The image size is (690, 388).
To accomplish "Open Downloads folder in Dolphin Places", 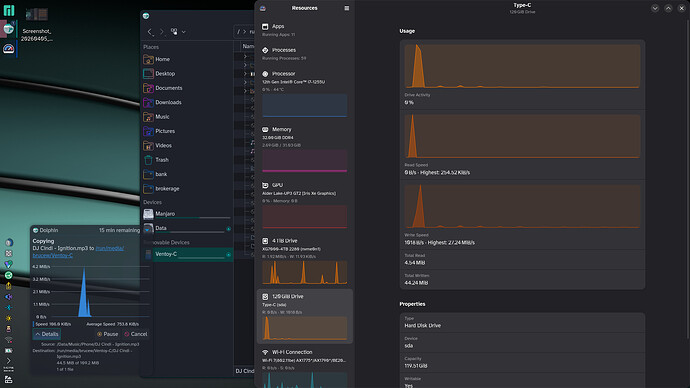I will pyautogui.click(x=187, y=102).
